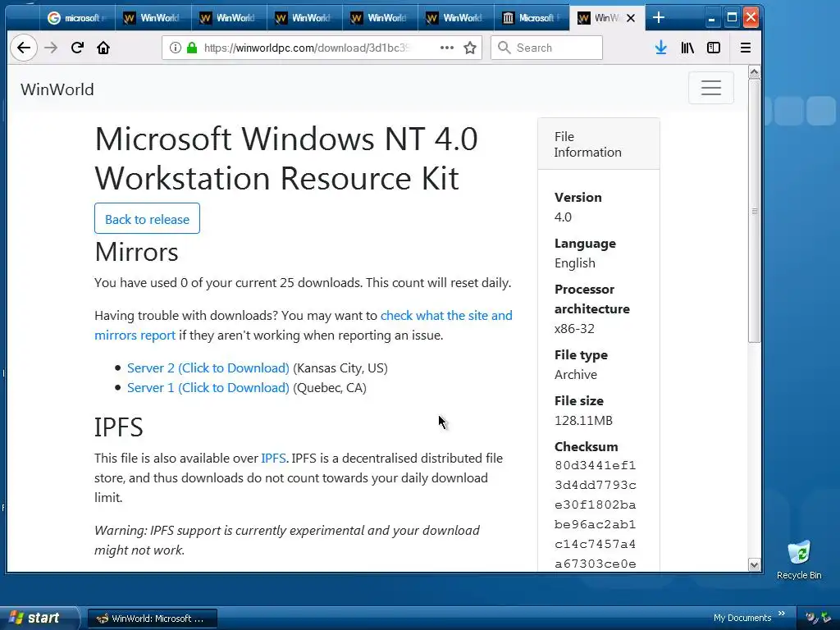Open the My Documents taskbar toolbar

[x=742, y=618]
